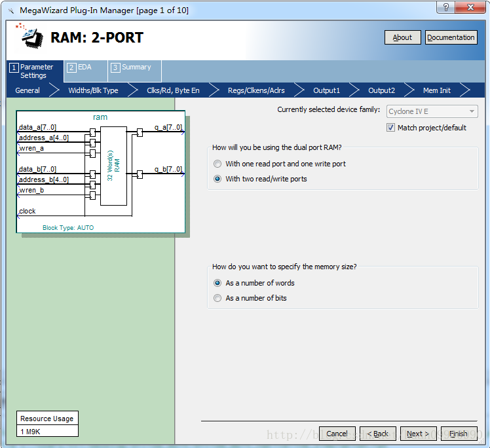Click the q_a output register symbol
Image resolution: width=490 pixels, height=448 pixels.
[140, 132]
